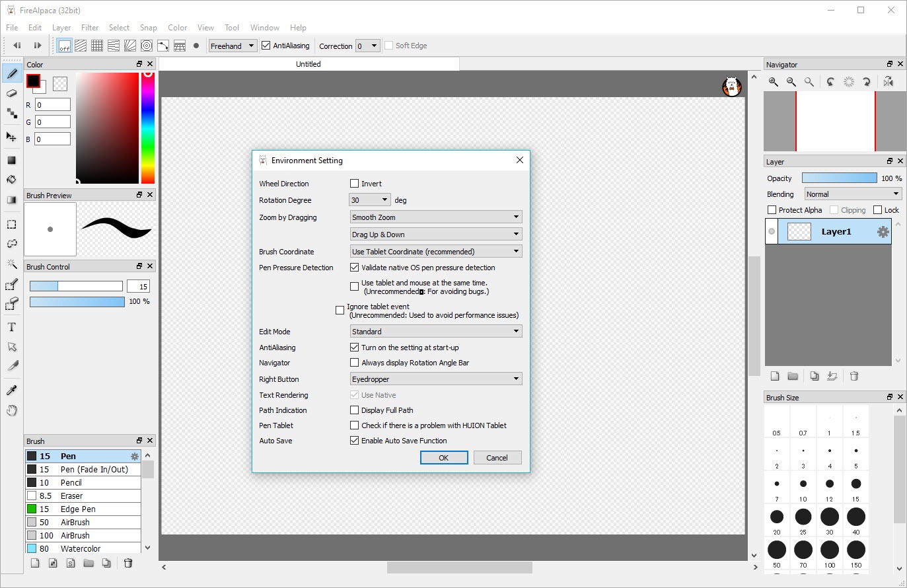The width and height of the screenshot is (907, 588).
Task: Click zoom in icon in Navigator
Action: pos(773,82)
